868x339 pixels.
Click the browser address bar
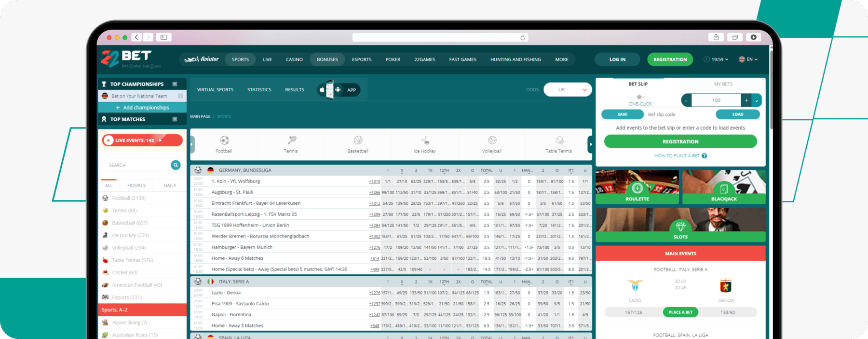440,38
